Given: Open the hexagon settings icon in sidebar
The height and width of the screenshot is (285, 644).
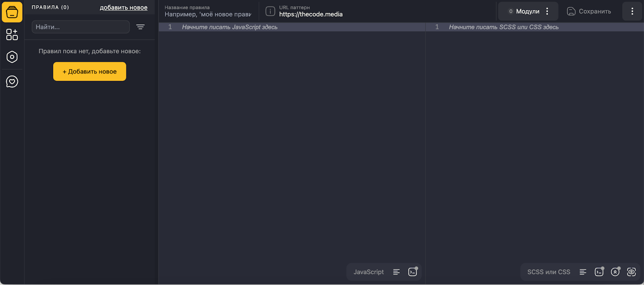Looking at the screenshot, I should point(12,57).
